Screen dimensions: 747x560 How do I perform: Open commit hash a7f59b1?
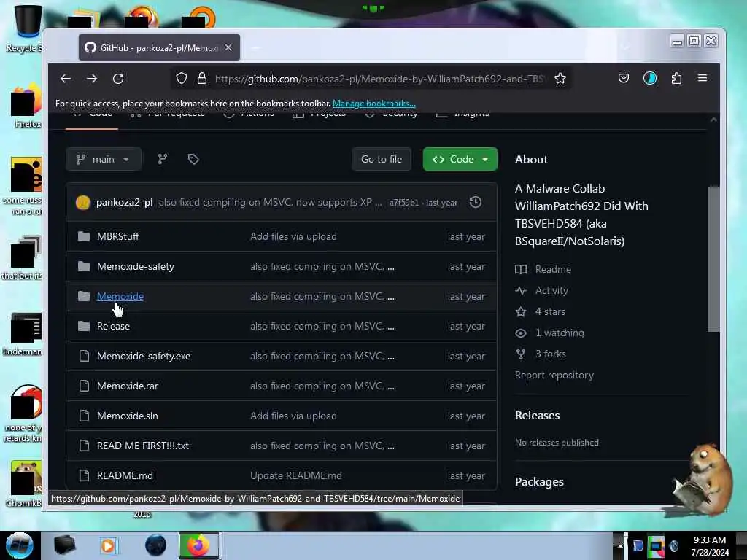[404, 203]
